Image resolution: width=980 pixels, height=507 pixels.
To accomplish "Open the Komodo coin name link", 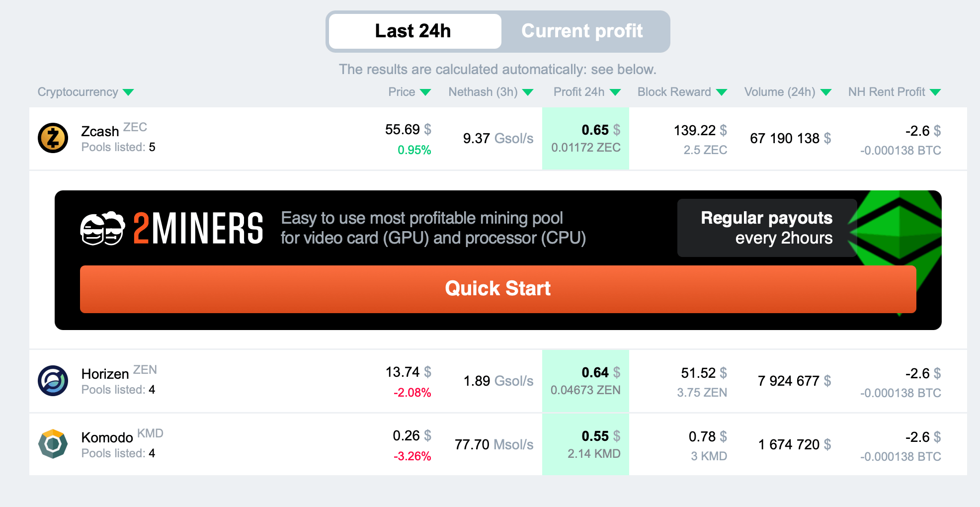I will pyautogui.click(x=107, y=438).
